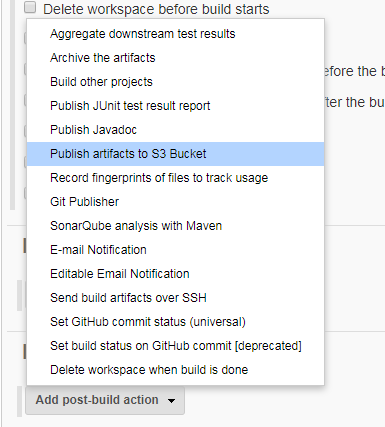Choose Git Publisher action
Viewport: 385px width, 427px height.
coord(175,202)
